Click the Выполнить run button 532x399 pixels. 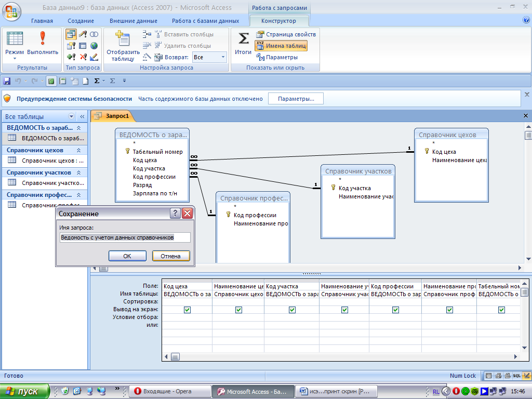click(43, 43)
